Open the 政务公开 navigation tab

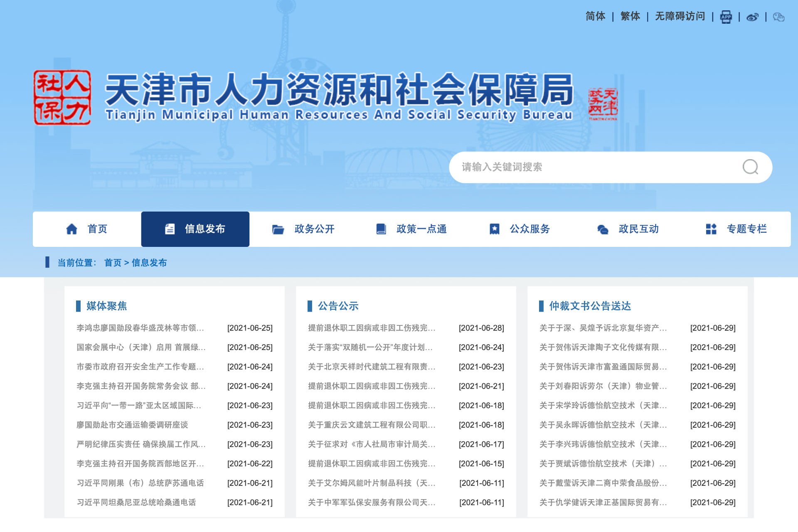click(x=303, y=229)
